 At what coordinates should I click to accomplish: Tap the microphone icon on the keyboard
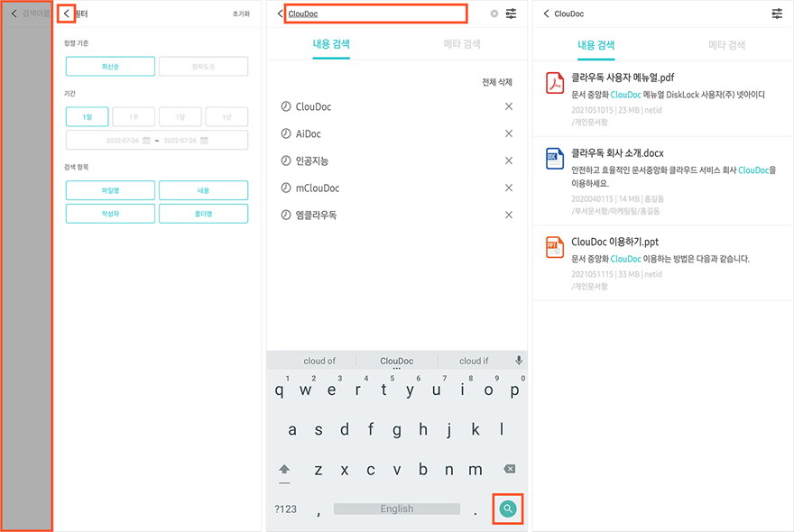click(519, 361)
